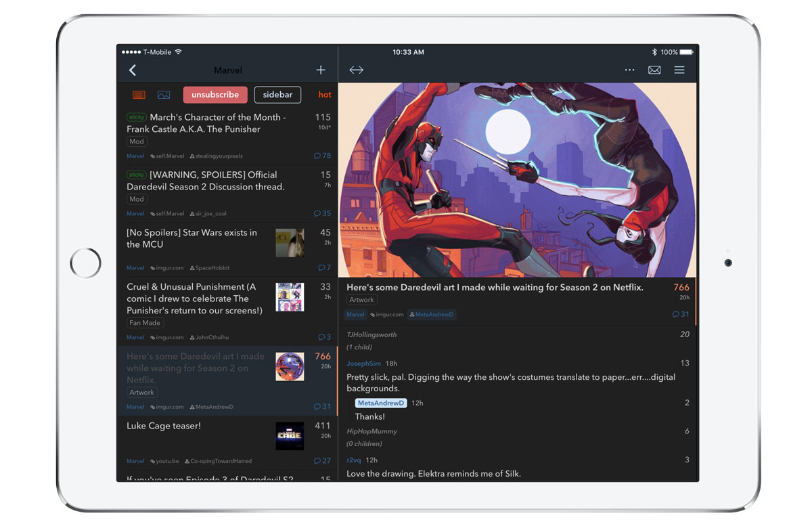
Task: Tap the 766 score in the detail pane
Action: pyautogui.click(x=681, y=288)
